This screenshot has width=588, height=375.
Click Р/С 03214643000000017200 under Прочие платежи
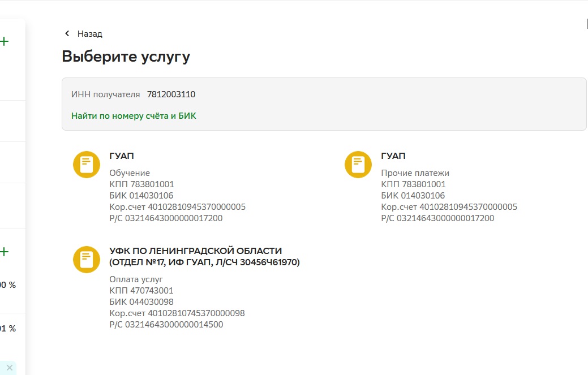point(437,218)
